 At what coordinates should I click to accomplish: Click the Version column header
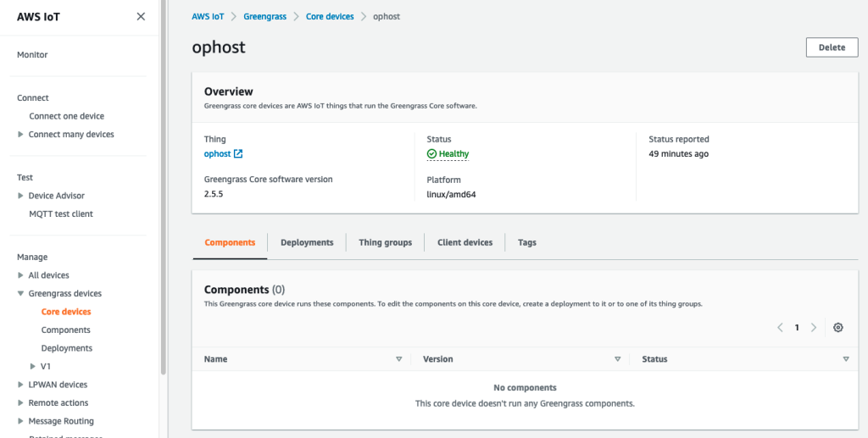(x=438, y=359)
